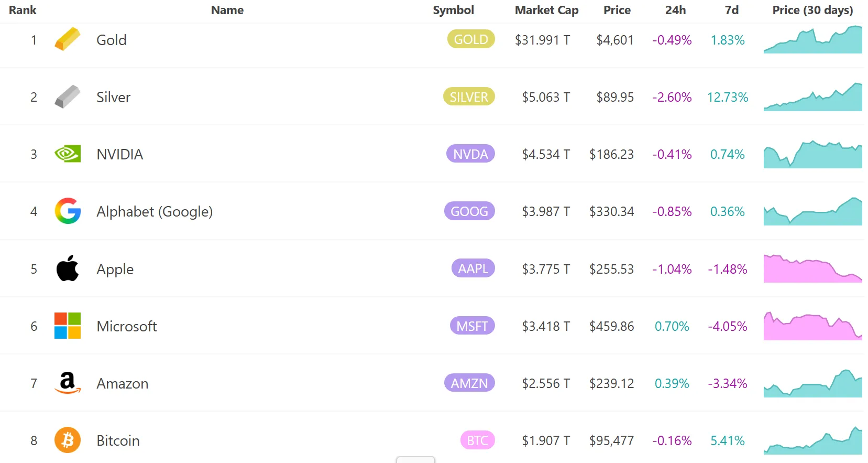Click the Bitcoin logo icon
Screen dimensions: 868x463
coord(68,440)
